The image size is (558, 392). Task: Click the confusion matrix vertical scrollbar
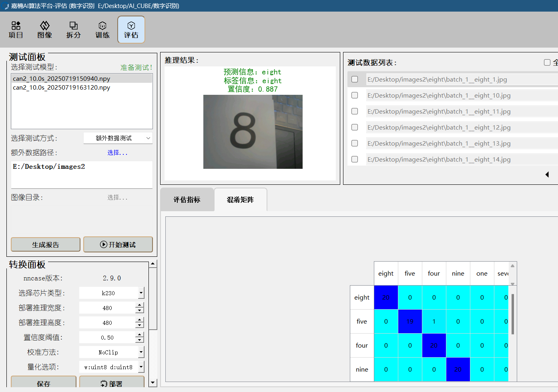[x=512, y=314]
